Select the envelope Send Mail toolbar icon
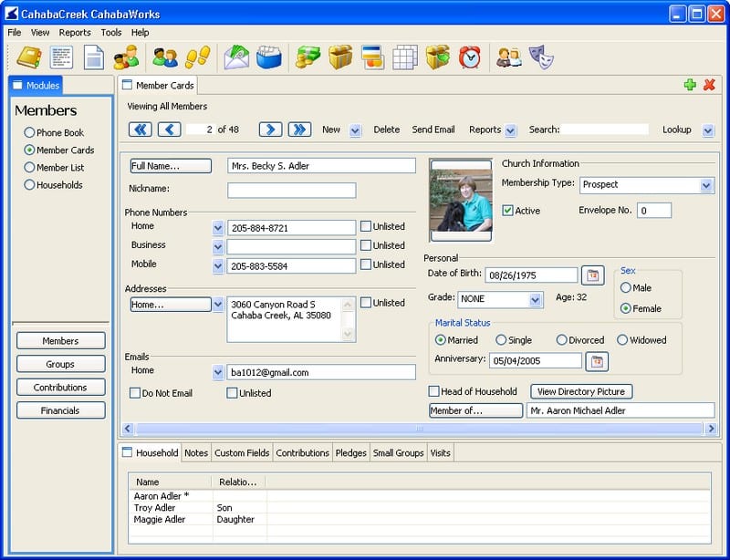Screen dimensions: 730x560 (236, 56)
